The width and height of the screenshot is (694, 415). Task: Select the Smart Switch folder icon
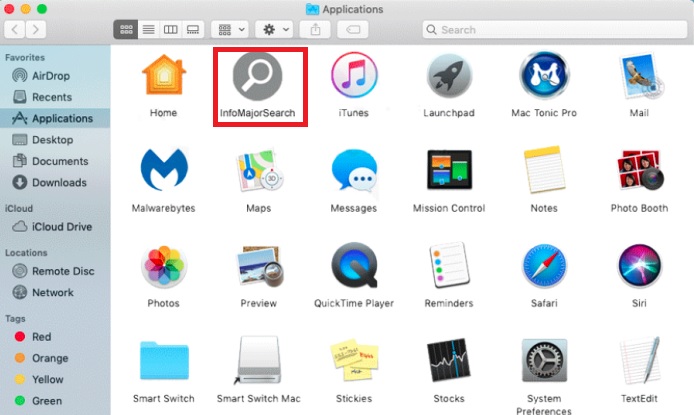(x=164, y=361)
